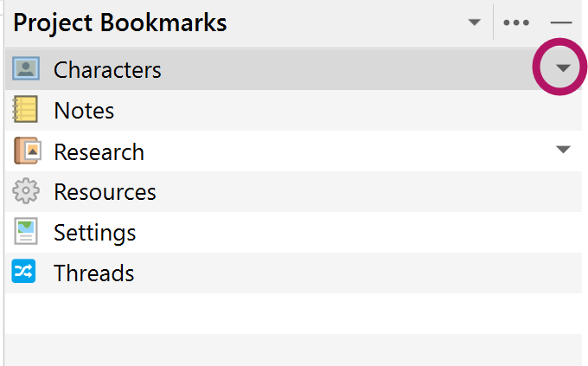The width and height of the screenshot is (588, 366).
Task: Click the grey blank area at the list bottom
Action: coord(292,350)
